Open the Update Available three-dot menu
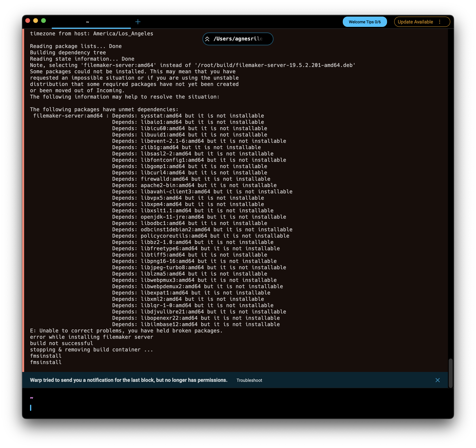 [x=440, y=22]
